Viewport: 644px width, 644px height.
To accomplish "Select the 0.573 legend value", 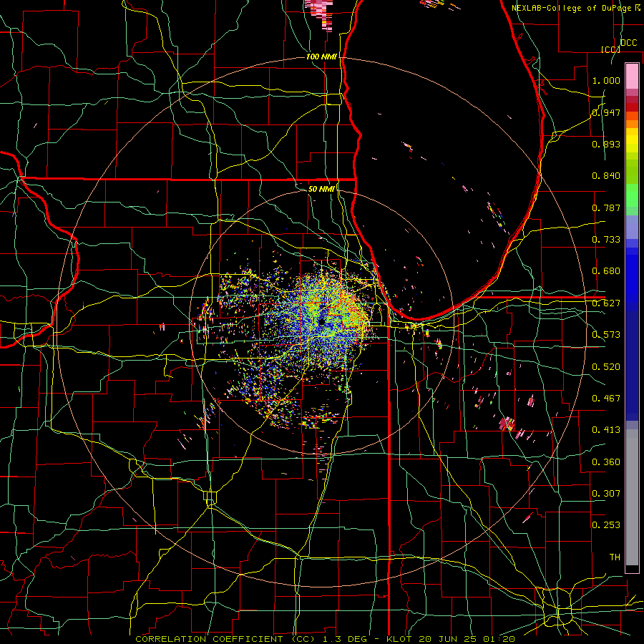I will [606, 335].
